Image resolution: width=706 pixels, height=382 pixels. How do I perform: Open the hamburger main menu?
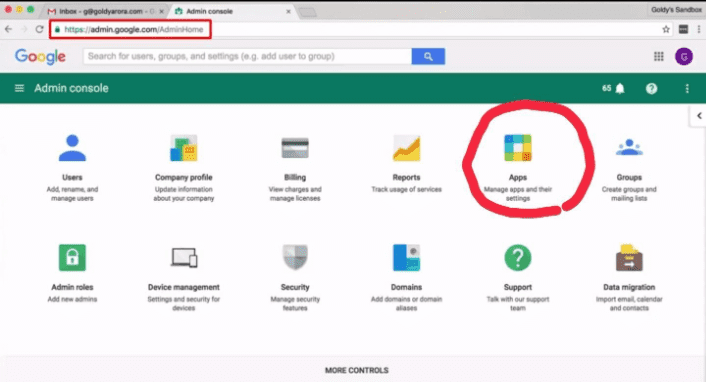click(x=19, y=88)
